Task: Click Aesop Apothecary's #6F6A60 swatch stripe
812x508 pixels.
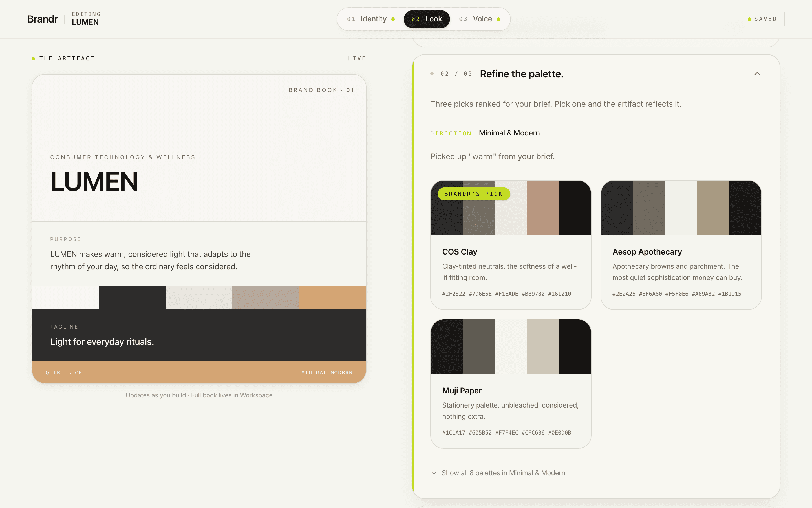Action: [x=649, y=208]
